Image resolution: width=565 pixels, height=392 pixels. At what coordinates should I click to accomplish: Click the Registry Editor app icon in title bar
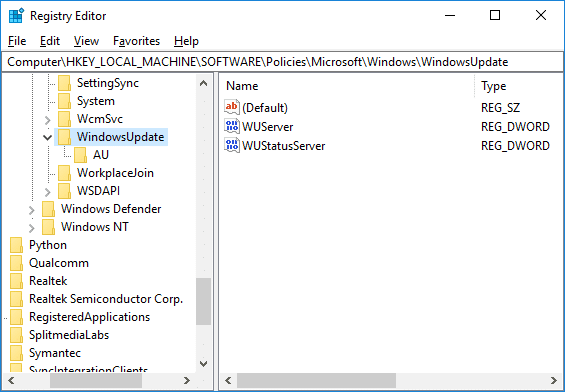point(16,16)
